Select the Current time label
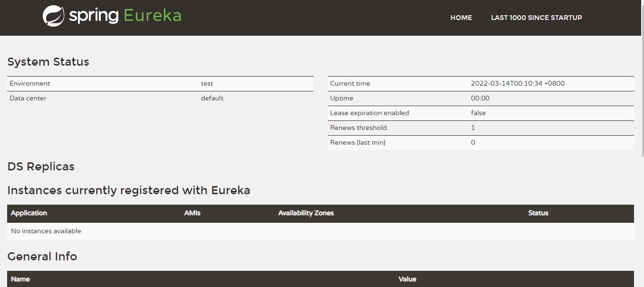644x287 pixels. 350,83
